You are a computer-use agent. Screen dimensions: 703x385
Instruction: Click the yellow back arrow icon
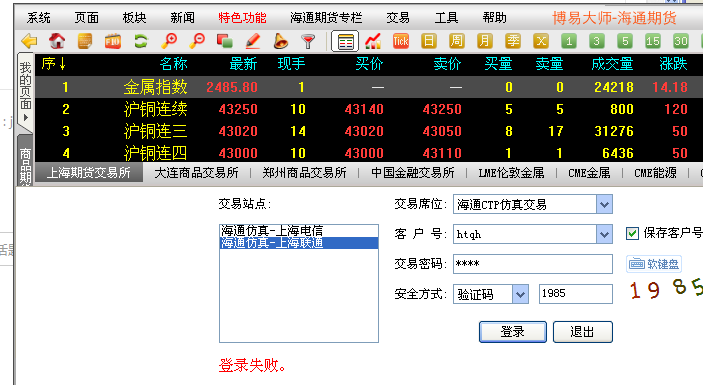29,41
